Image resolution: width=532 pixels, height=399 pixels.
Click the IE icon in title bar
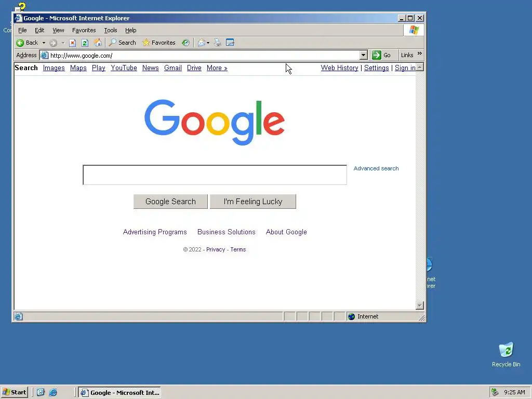point(18,18)
